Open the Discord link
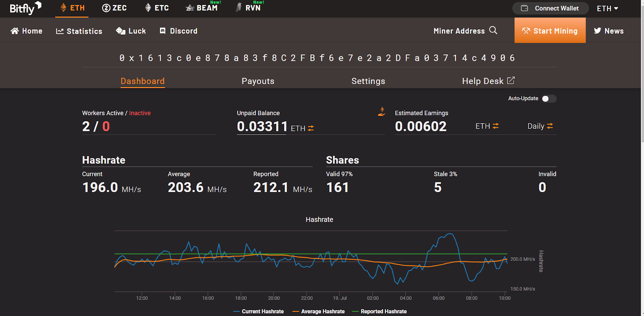 pyautogui.click(x=179, y=31)
